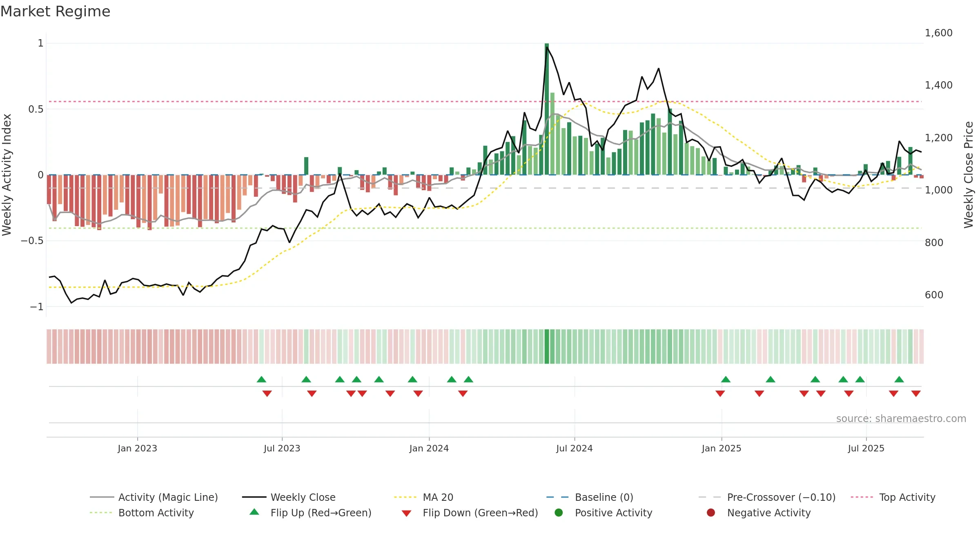This screenshot has height=551, width=980.
Task: Toggle the Weekly Close legend entry
Action: tap(289, 497)
